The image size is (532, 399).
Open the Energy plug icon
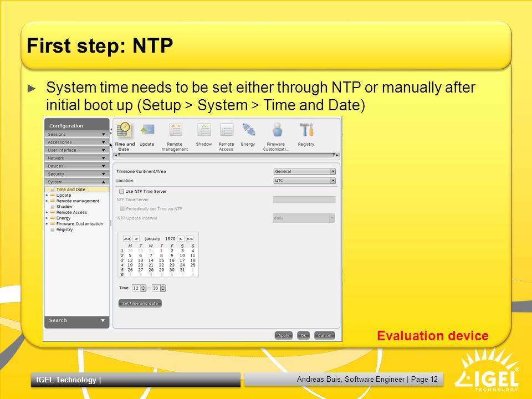click(x=248, y=135)
